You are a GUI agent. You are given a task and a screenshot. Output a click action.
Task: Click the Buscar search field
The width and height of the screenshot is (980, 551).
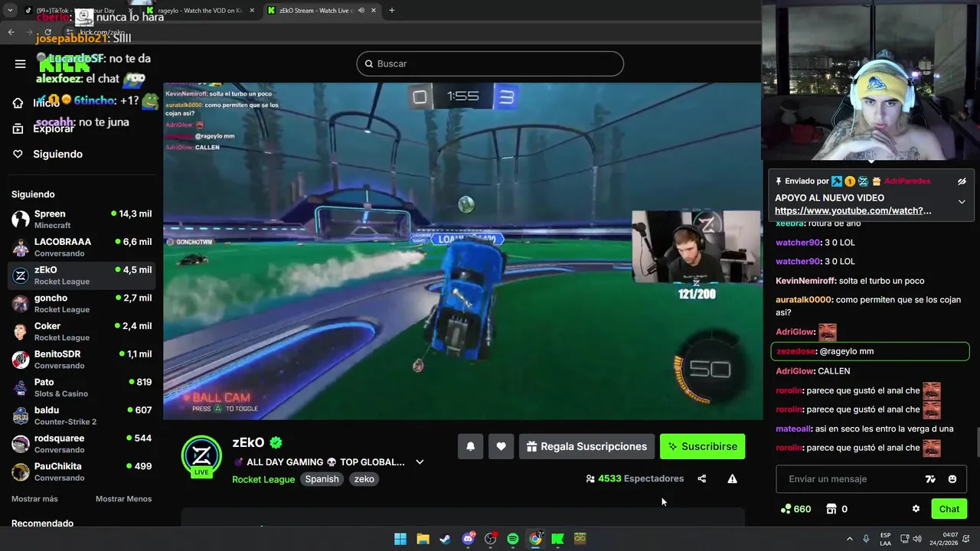[x=490, y=64]
